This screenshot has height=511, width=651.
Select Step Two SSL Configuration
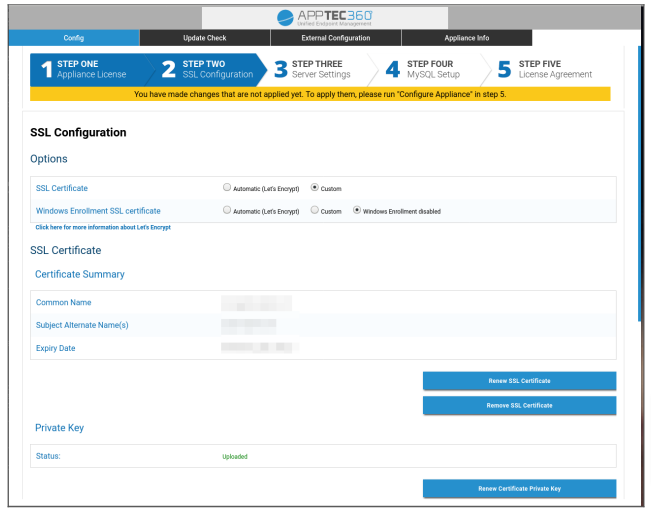pyautogui.click(x=208, y=69)
